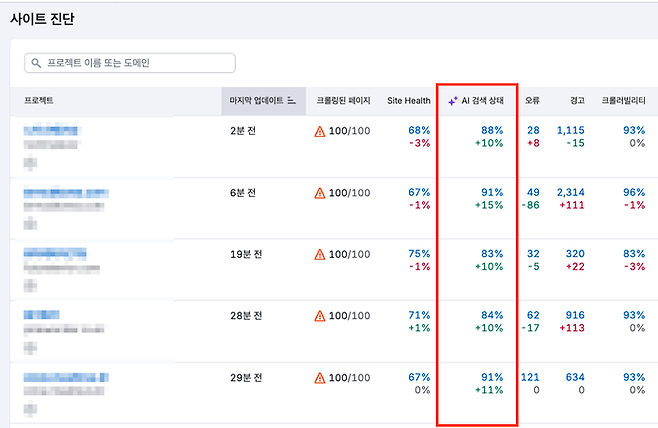Click the 19분 전 update time
Image resolution: width=658 pixels, height=428 pixels.
click(246, 254)
